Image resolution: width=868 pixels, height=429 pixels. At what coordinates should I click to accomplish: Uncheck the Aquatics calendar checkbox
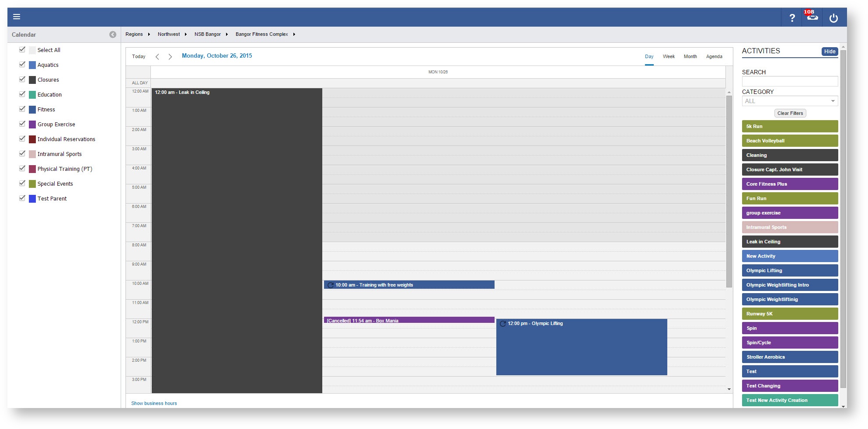pyautogui.click(x=22, y=65)
